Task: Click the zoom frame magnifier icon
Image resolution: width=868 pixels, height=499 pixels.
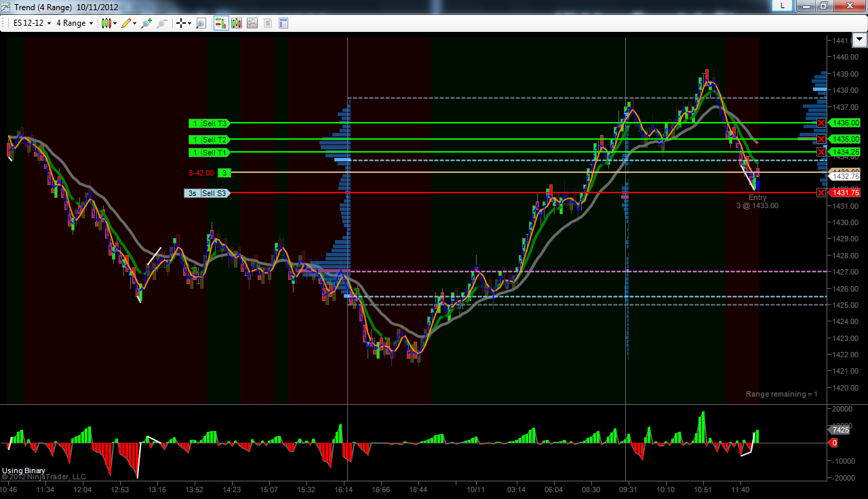Action: [x=201, y=23]
